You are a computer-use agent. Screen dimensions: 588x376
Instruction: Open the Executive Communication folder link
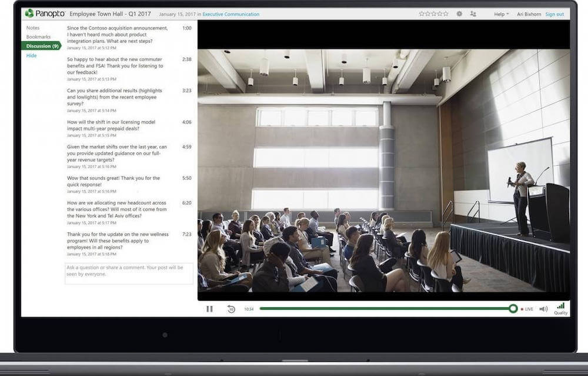(x=230, y=14)
